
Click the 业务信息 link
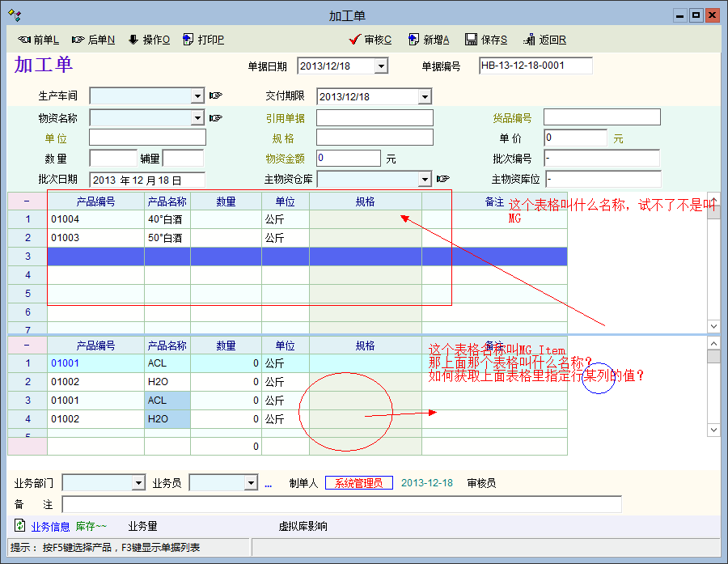50,527
